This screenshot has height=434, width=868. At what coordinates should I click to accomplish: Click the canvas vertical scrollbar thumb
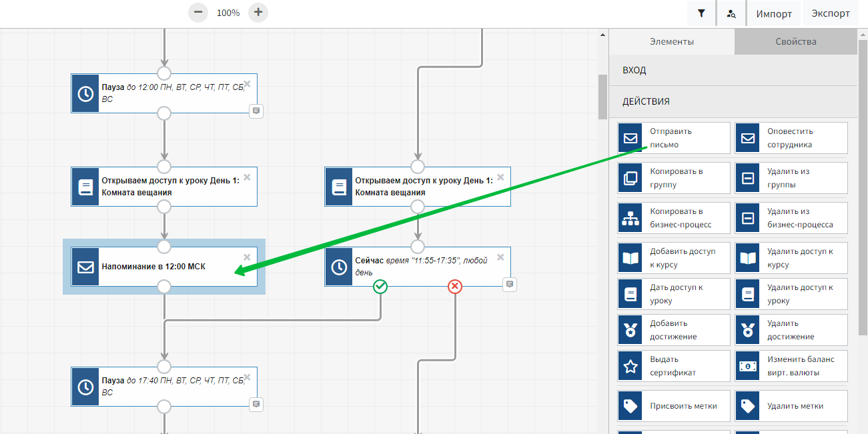tap(603, 95)
